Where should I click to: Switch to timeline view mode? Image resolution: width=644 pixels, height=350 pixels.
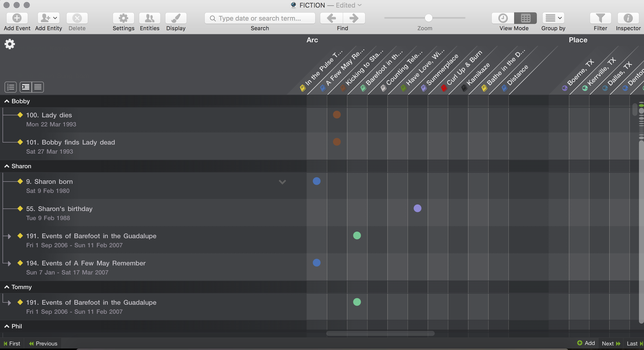503,18
